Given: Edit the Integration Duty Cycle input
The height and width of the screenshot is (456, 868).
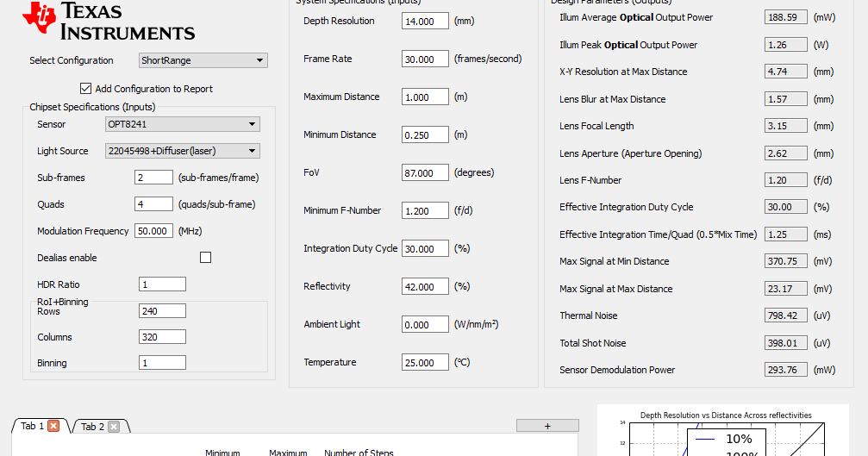Looking at the screenshot, I should pyautogui.click(x=425, y=249).
